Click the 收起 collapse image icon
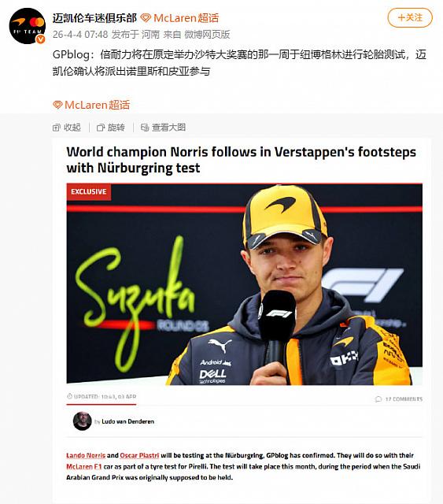This screenshot has height=504, width=443. [x=56, y=128]
